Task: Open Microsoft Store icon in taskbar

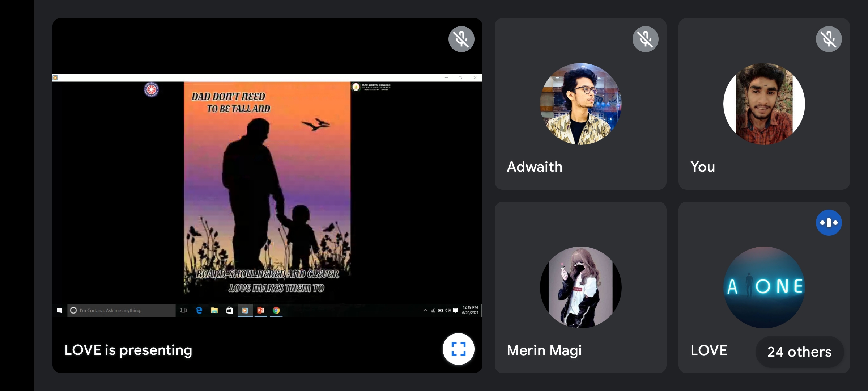Action: 230,310
